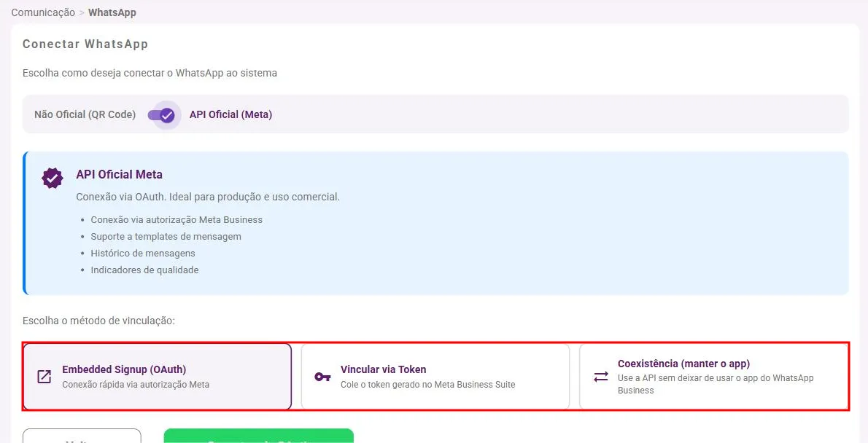This screenshot has height=443, width=868.
Task: Toggle the Não Oficial / API Oficial switch
Action: 162,115
